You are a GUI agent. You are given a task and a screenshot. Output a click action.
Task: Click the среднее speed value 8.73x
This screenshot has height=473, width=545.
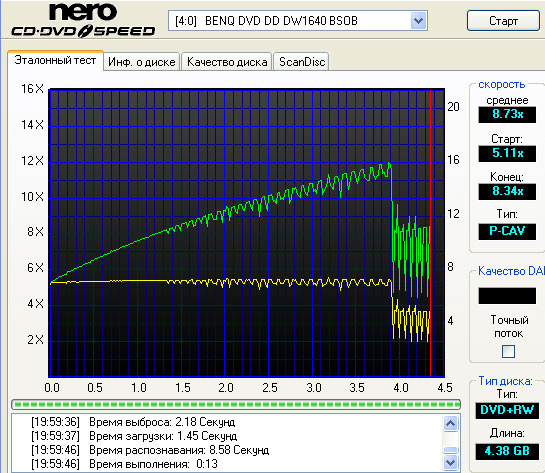(507, 114)
